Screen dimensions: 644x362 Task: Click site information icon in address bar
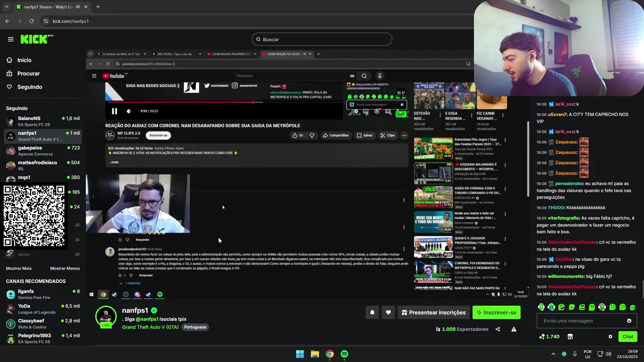coord(46,21)
